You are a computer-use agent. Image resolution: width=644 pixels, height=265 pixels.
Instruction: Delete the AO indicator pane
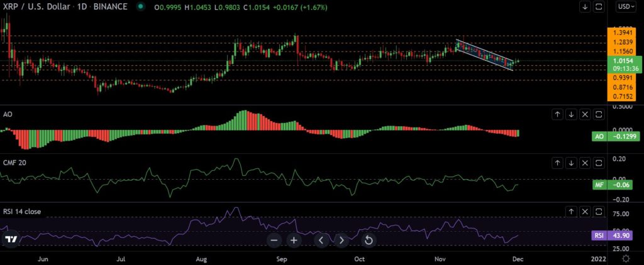[x=586, y=114]
